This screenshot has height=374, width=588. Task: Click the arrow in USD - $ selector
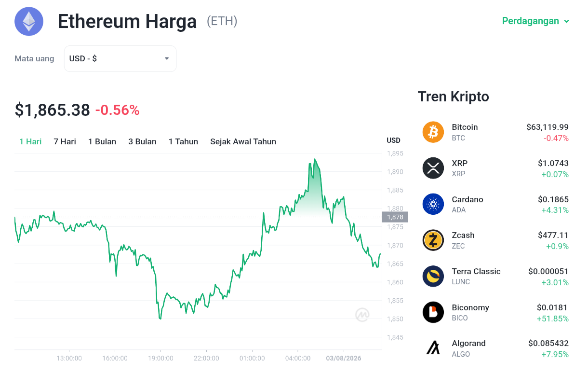click(x=167, y=58)
